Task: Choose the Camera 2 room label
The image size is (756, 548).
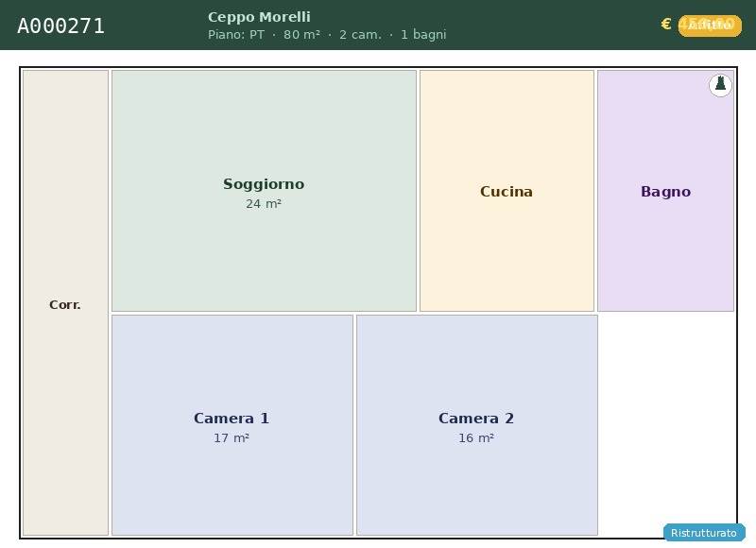Action: coord(476,419)
